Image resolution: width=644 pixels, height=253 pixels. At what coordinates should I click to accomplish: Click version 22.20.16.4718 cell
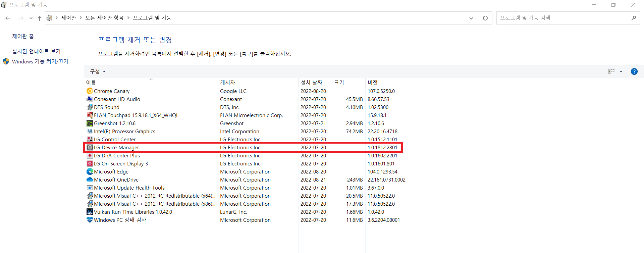point(382,131)
